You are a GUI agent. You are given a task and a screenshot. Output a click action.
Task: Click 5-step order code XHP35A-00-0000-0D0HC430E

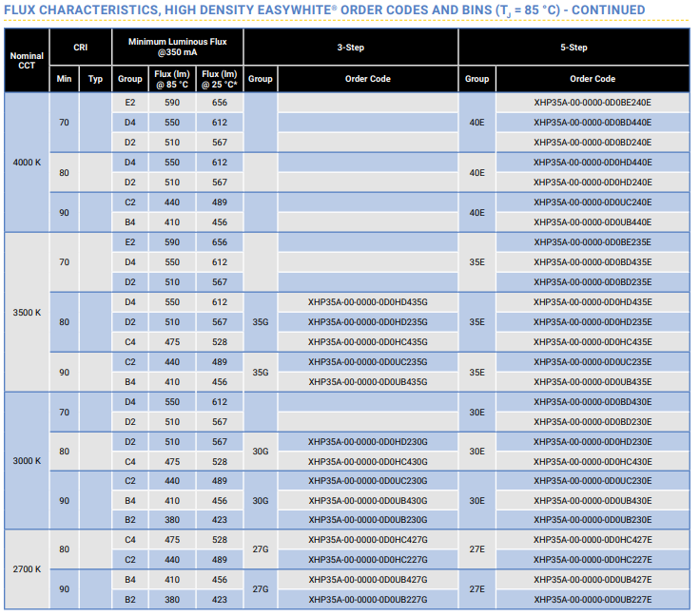point(593,462)
